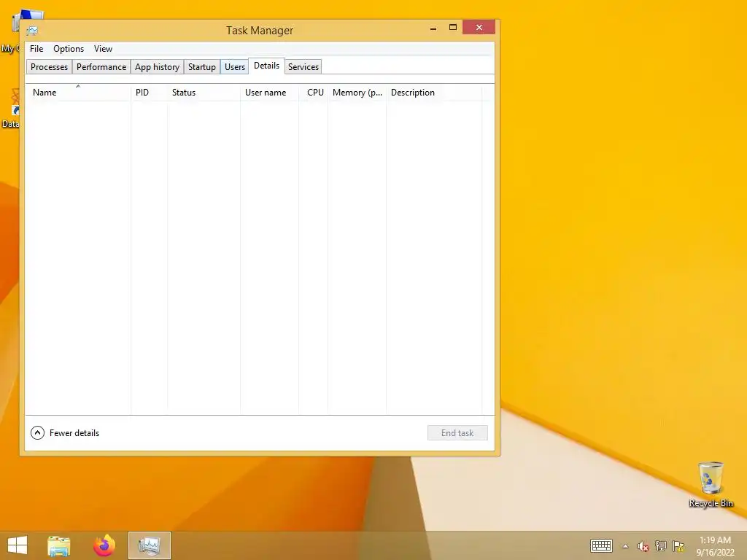The width and height of the screenshot is (747, 560).
Task: Sort by the Description column header
Action: pos(434,93)
